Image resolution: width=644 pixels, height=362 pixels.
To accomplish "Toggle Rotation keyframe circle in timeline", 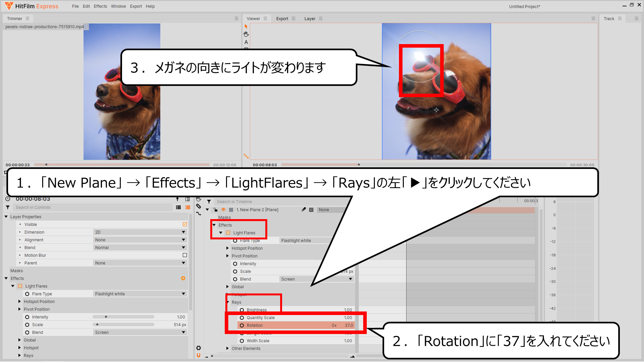I will pyautogui.click(x=242, y=325).
